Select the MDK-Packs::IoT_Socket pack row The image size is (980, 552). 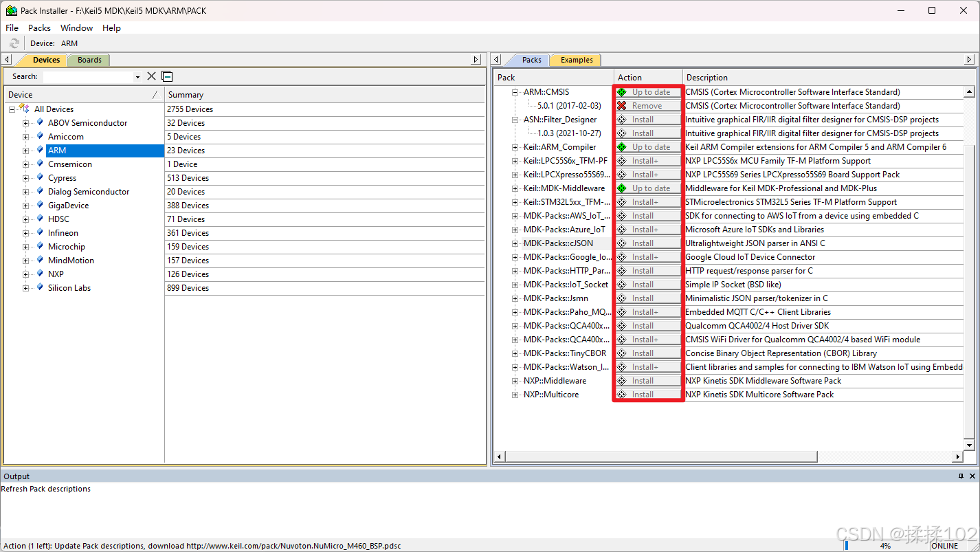pyautogui.click(x=566, y=285)
